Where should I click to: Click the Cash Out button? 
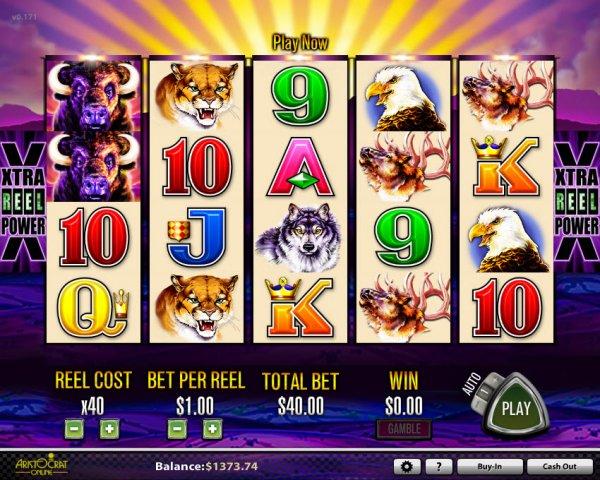coord(559,467)
